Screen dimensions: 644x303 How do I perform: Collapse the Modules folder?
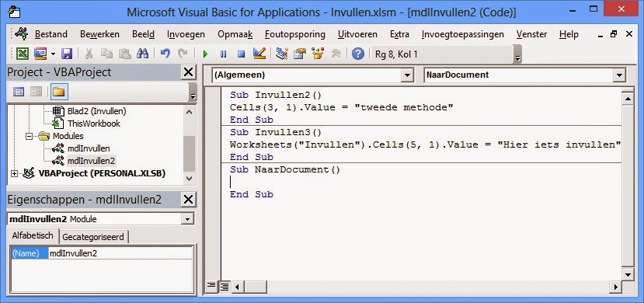point(29,136)
